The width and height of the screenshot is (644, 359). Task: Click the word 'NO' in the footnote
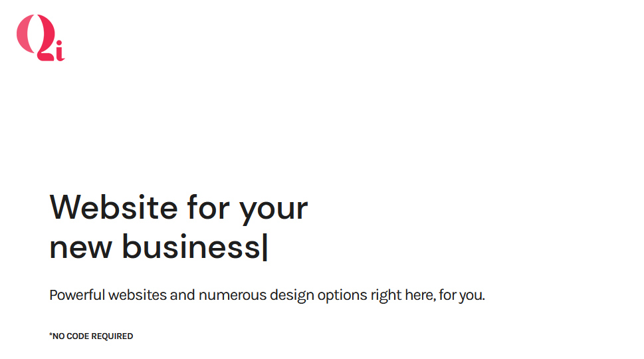58,336
